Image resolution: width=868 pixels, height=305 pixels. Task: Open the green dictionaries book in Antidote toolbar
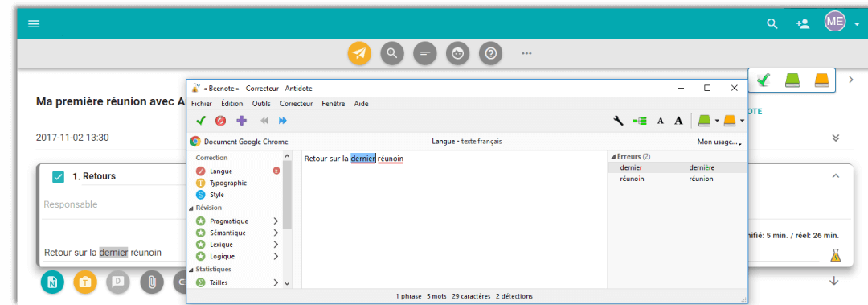coord(704,120)
